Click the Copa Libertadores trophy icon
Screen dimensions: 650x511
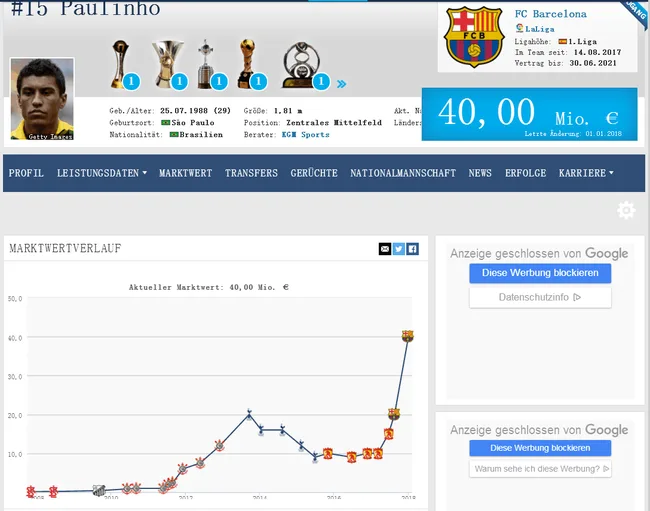205,64
